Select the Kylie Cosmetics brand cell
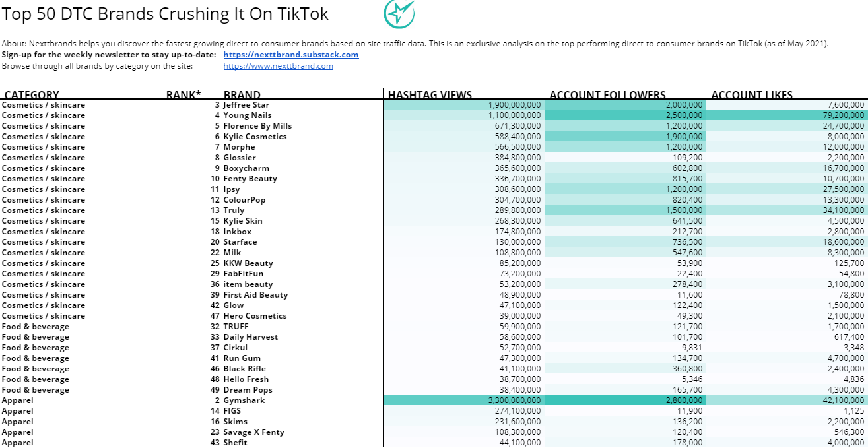This screenshot has height=448, width=868. (255, 137)
